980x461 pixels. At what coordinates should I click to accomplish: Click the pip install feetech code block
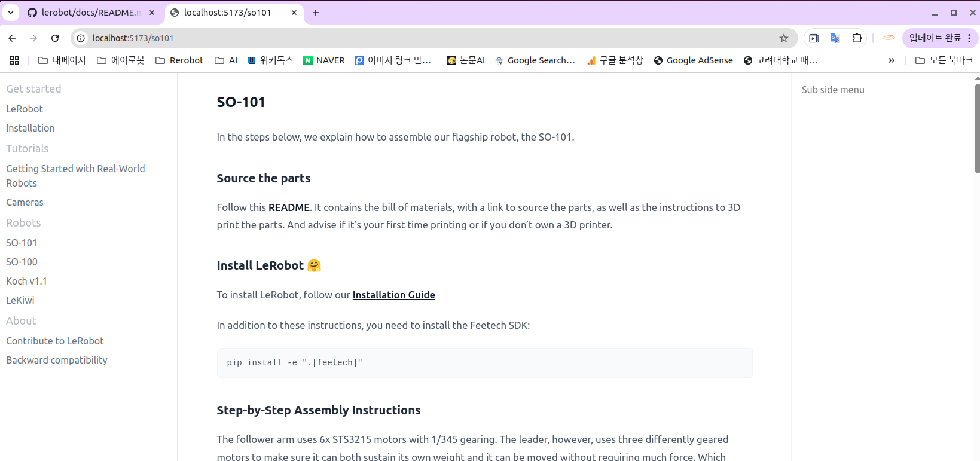coord(484,363)
